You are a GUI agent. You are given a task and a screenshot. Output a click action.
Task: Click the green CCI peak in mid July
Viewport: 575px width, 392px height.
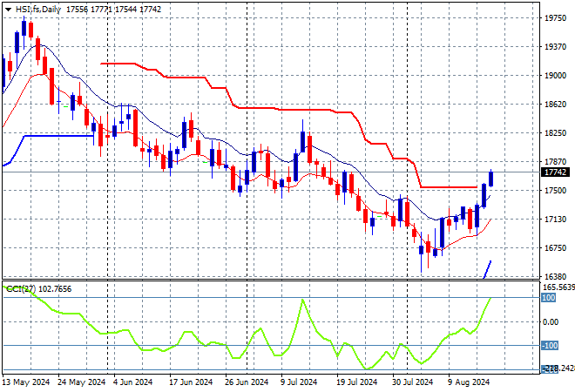click(x=302, y=300)
